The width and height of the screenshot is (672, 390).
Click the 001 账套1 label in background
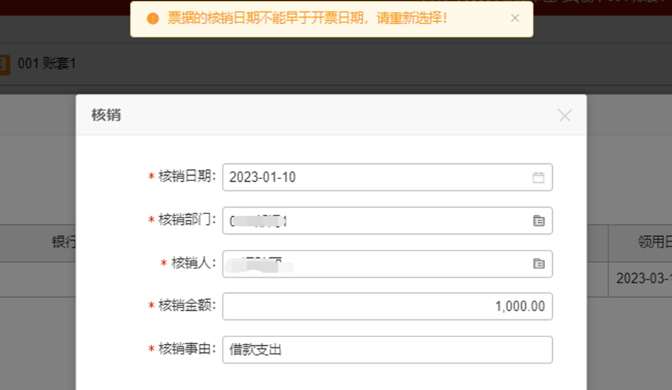[x=47, y=64]
